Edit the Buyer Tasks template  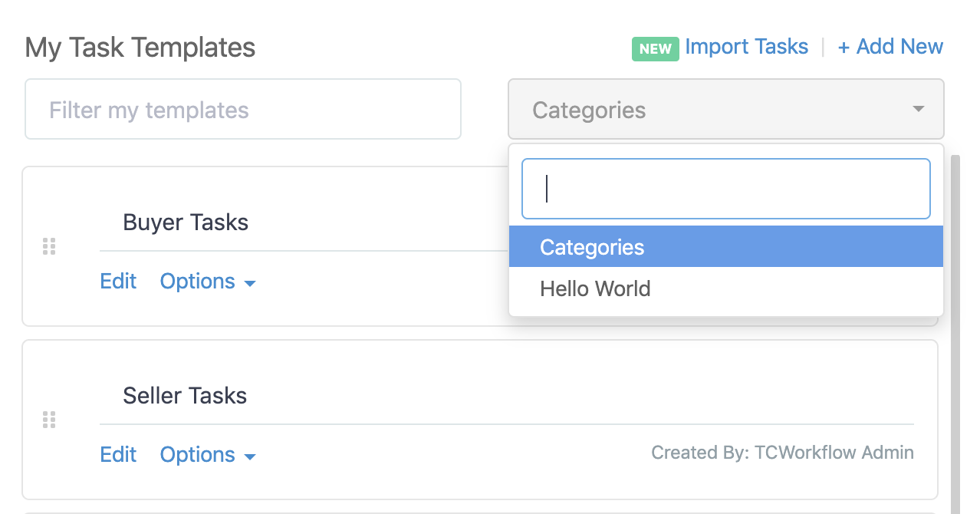(x=118, y=282)
